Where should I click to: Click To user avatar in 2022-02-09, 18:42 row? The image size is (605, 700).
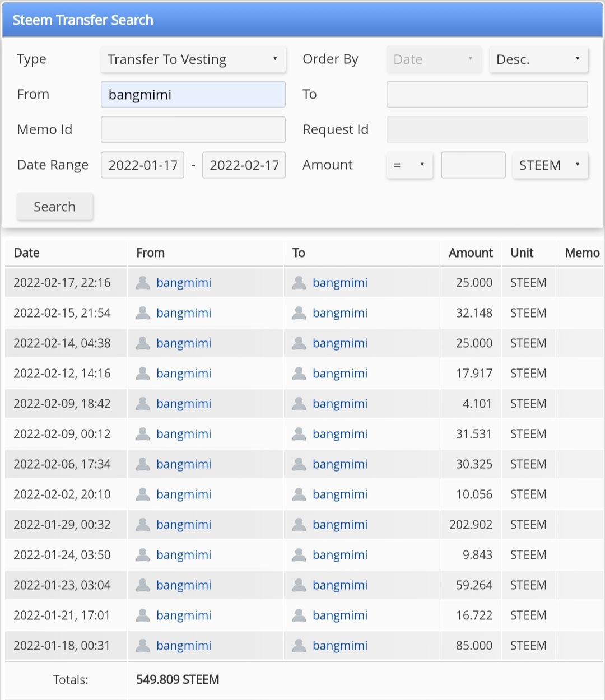coord(299,404)
